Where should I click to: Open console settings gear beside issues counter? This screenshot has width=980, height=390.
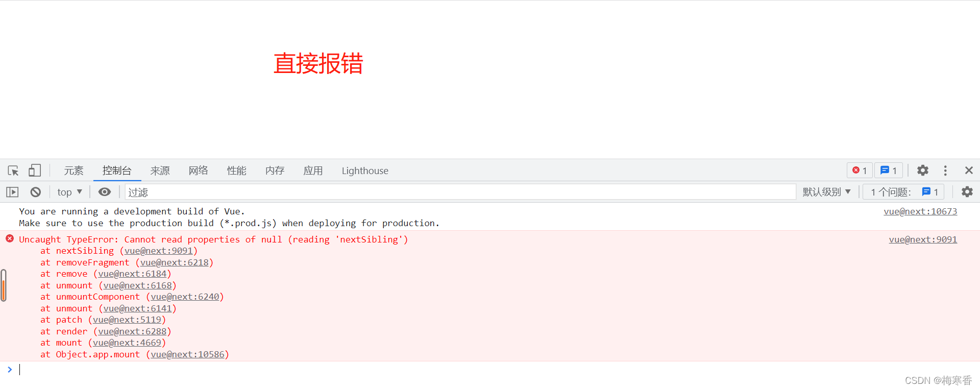coord(967,192)
